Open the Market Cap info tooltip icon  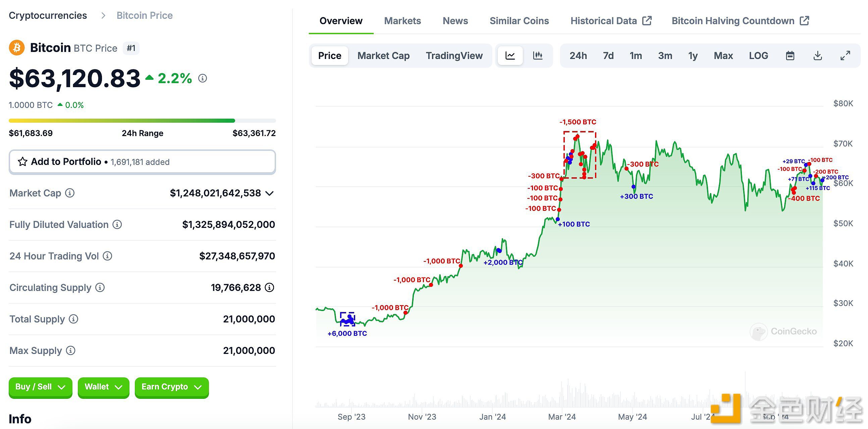tap(70, 193)
